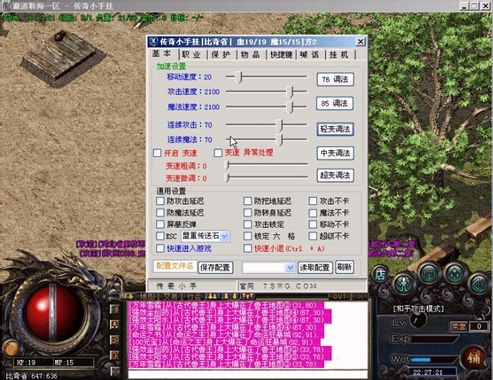Check the 防挖地延迟 option
This screenshot has width=493, height=380.
[x=248, y=201]
